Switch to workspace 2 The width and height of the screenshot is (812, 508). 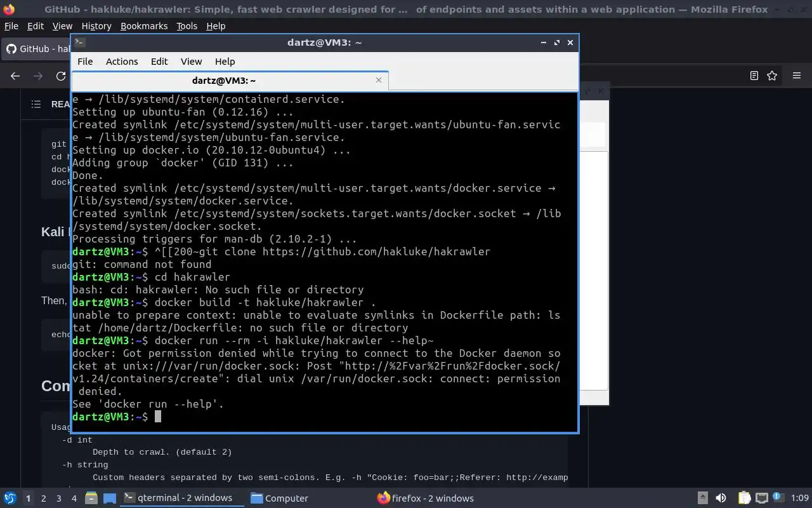(x=44, y=498)
